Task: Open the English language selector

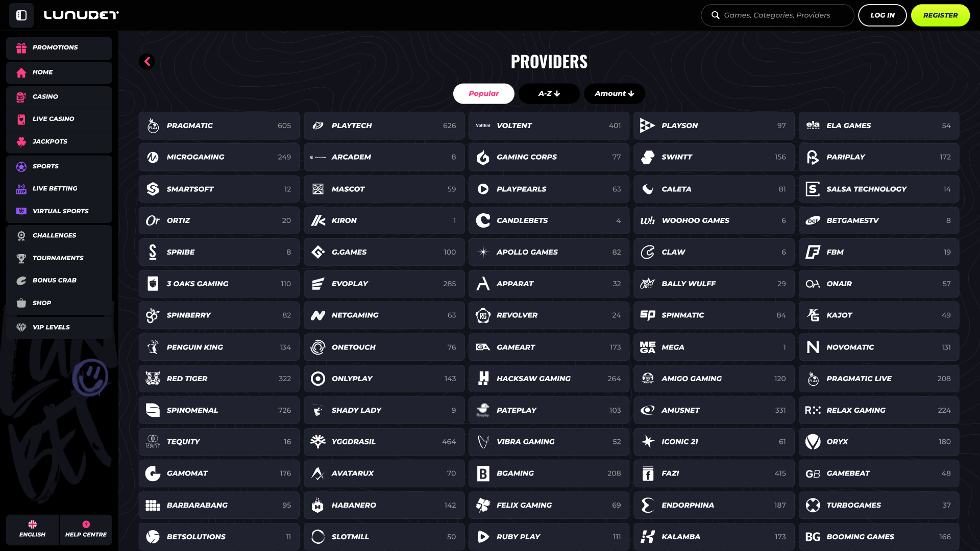Action: coord(32,530)
